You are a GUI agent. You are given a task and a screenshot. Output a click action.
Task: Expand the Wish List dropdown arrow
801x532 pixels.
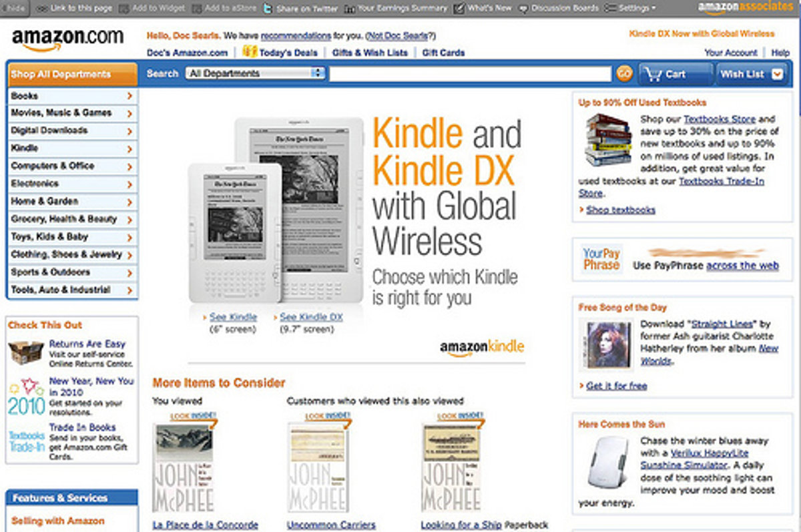coord(777,74)
